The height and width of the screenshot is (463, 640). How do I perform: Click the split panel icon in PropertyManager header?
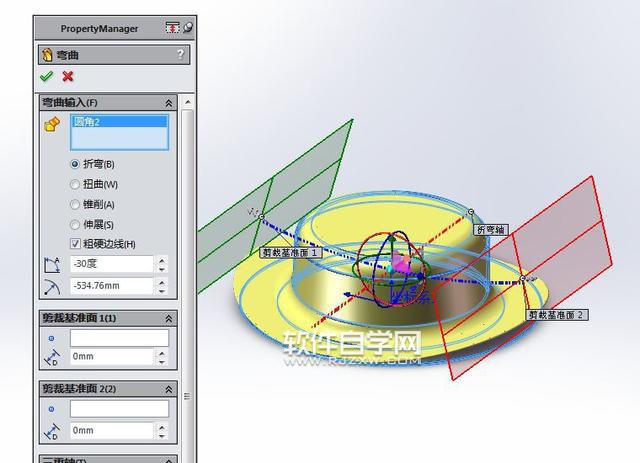(x=172, y=28)
